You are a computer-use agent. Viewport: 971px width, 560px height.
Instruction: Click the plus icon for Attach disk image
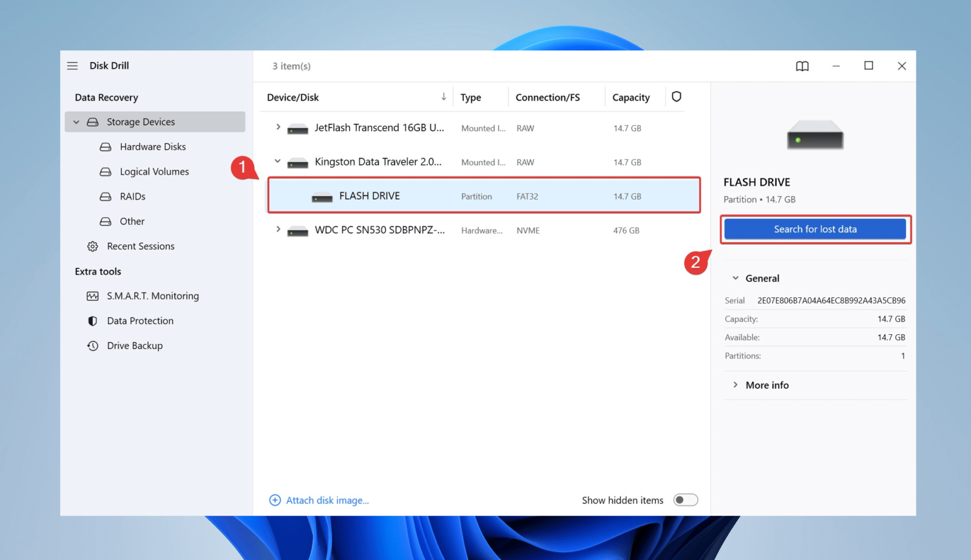[x=275, y=500]
